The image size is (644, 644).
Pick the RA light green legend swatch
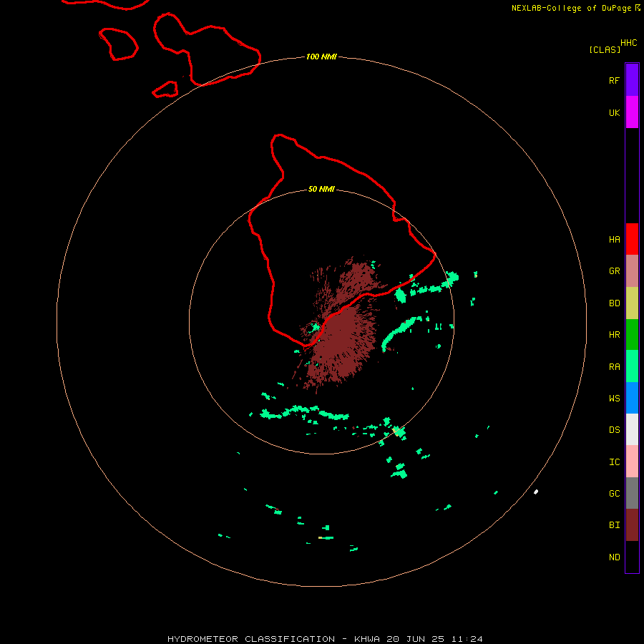point(632,366)
